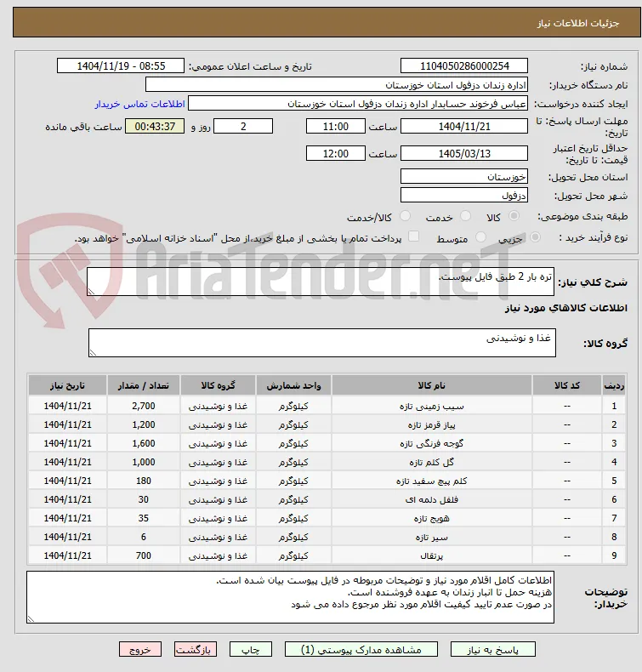Image resolution: width=642 pixels, height=672 pixels.
Task: Click the validity time 12:00 field
Action: click(335, 153)
